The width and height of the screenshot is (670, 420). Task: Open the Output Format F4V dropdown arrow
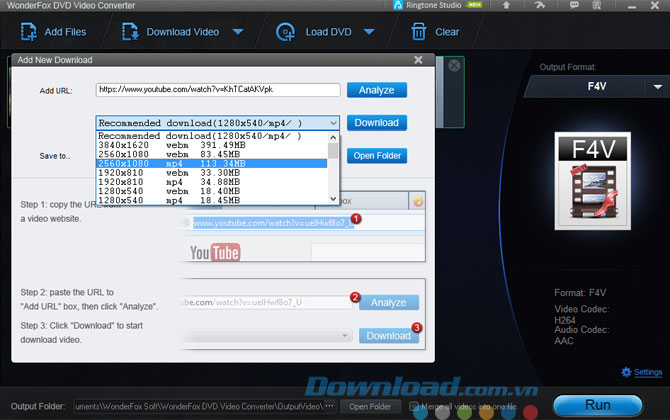pyautogui.click(x=657, y=87)
